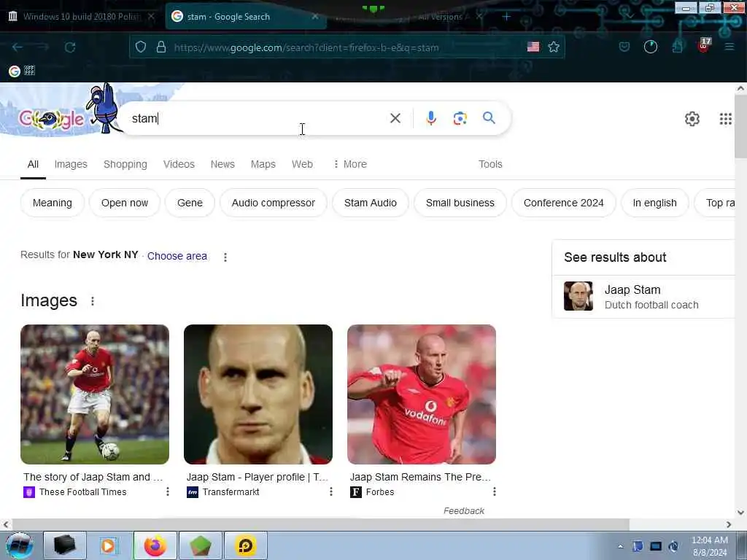Open options for Forbes image result

494,491
